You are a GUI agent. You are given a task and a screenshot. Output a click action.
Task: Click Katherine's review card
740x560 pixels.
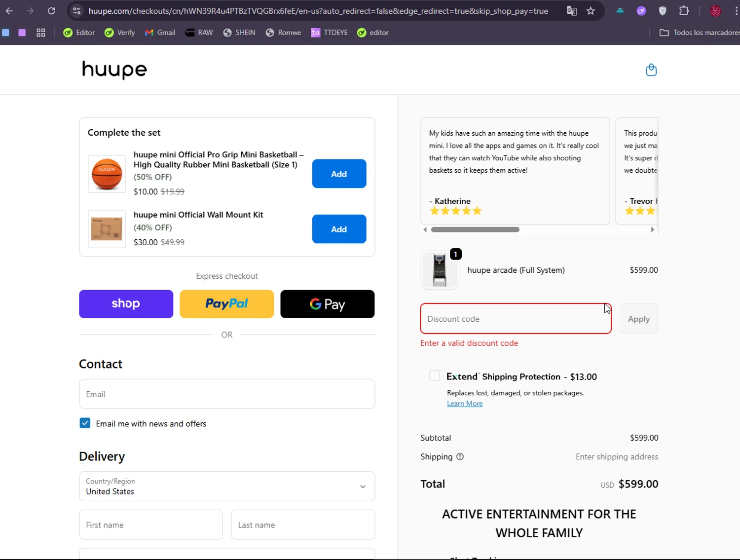click(515, 171)
